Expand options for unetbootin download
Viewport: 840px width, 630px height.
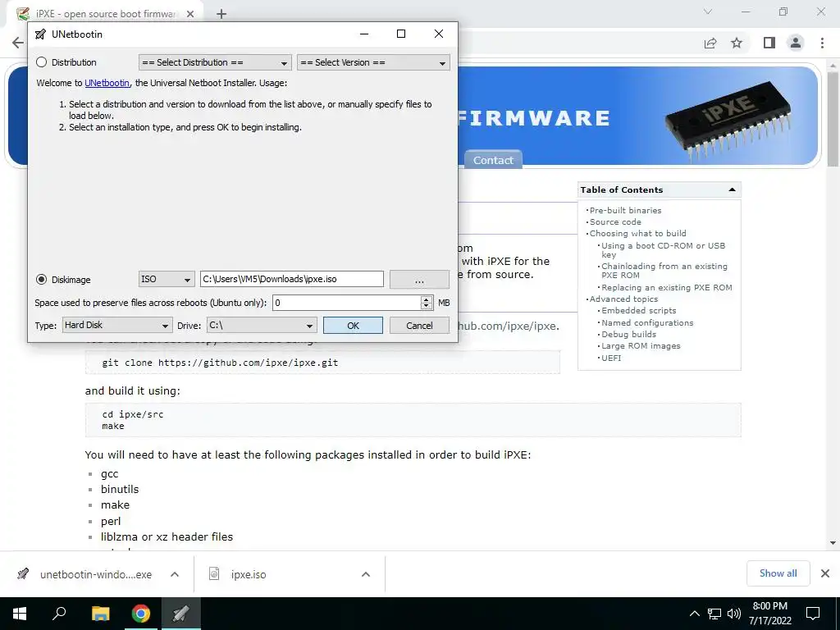pos(175,574)
